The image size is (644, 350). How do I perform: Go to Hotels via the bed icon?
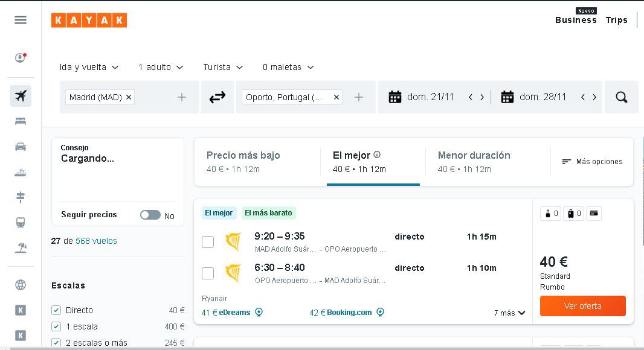point(21,121)
